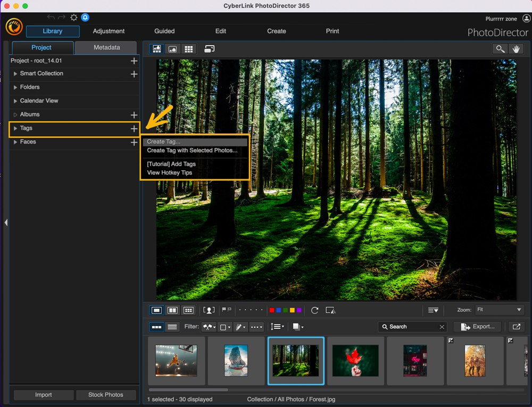This screenshot has width=532, height=407.
Task: Open the settings gear icon
Action: pyautogui.click(x=73, y=17)
